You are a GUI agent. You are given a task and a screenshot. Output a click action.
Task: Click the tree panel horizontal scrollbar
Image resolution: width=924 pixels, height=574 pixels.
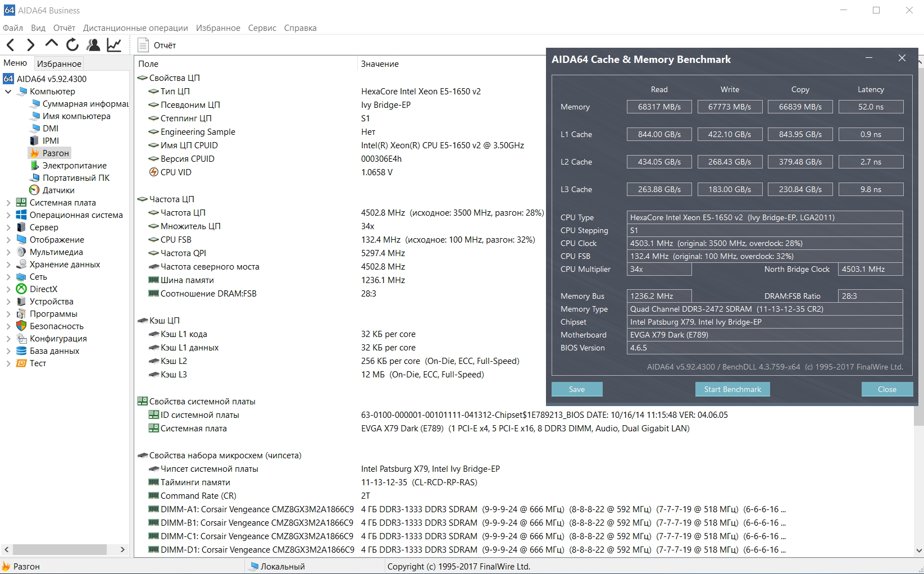[60, 549]
